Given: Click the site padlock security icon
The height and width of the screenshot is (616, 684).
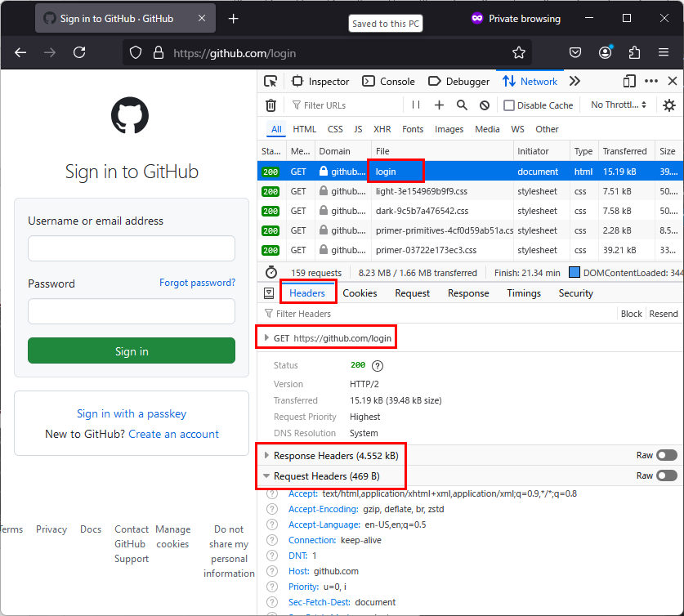Looking at the screenshot, I should (159, 53).
